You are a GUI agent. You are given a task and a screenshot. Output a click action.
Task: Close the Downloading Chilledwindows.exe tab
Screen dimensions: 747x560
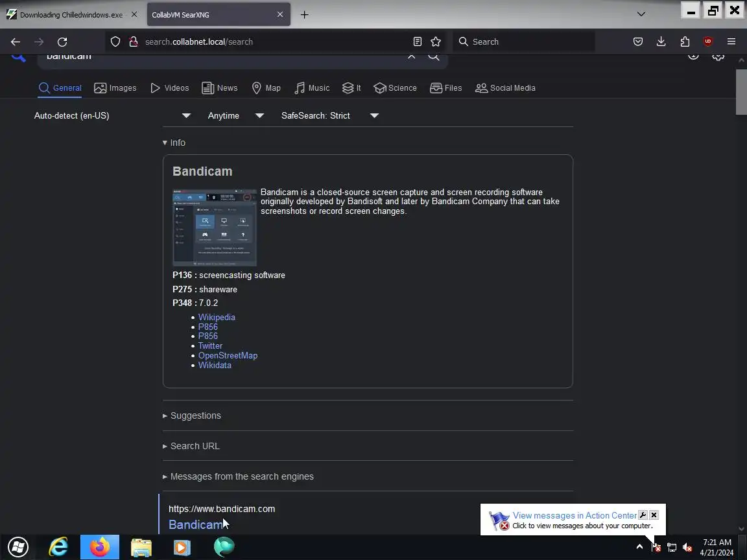(134, 15)
